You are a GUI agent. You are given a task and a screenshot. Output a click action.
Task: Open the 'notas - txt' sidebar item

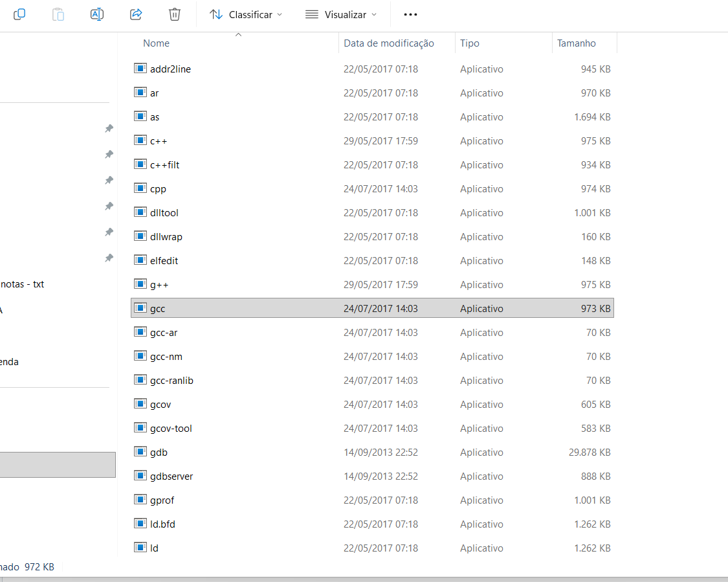22,284
